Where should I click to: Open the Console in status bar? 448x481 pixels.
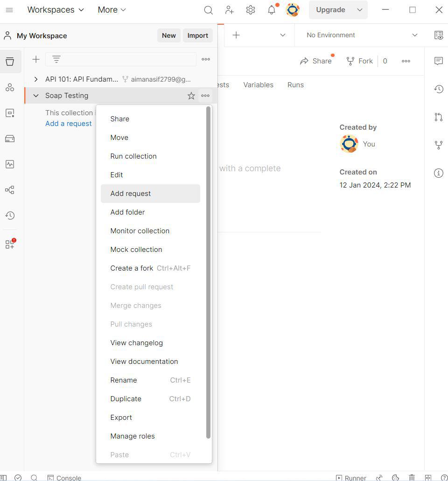(64, 478)
